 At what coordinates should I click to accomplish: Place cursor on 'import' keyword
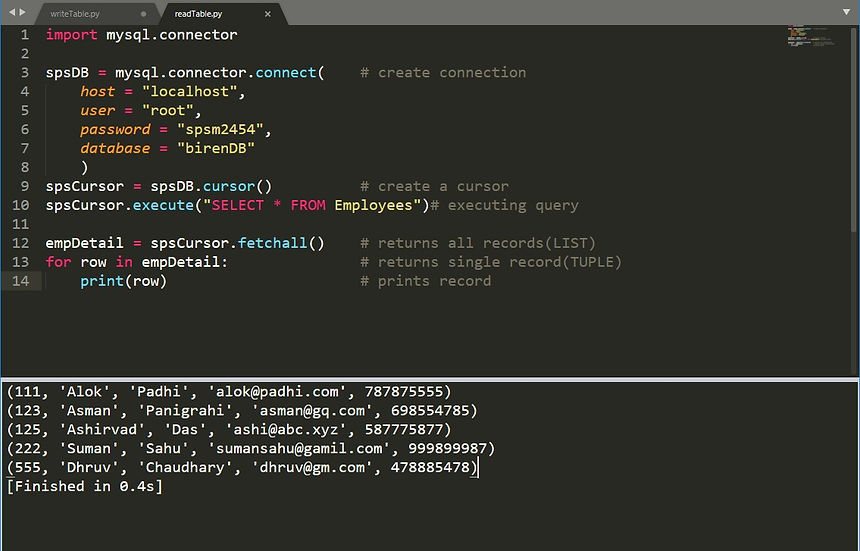click(71, 35)
